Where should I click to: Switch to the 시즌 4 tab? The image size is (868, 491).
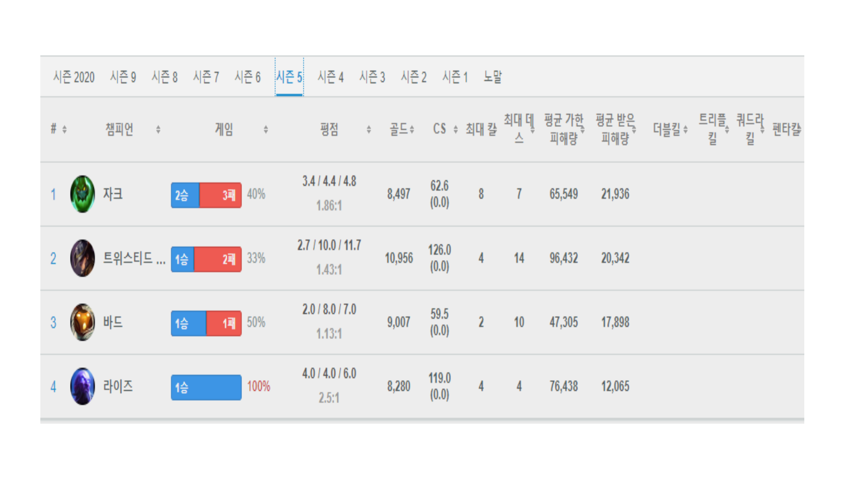click(x=330, y=77)
